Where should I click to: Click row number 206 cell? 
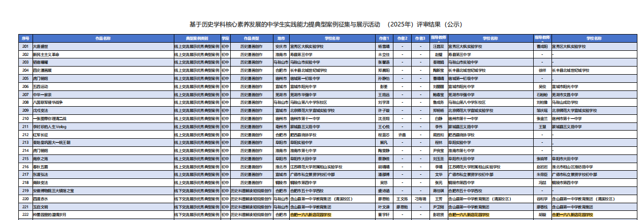(x=25, y=86)
